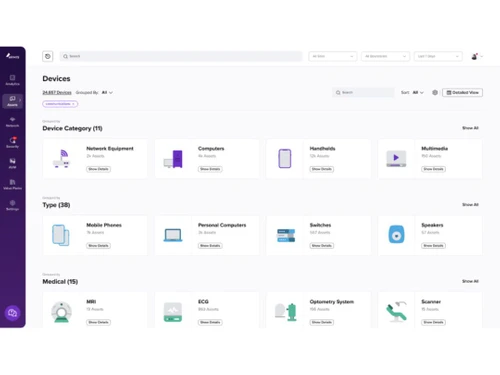
Task: Click the 24,897 Devices link
Action: pyautogui.click(x=57, y=92)
